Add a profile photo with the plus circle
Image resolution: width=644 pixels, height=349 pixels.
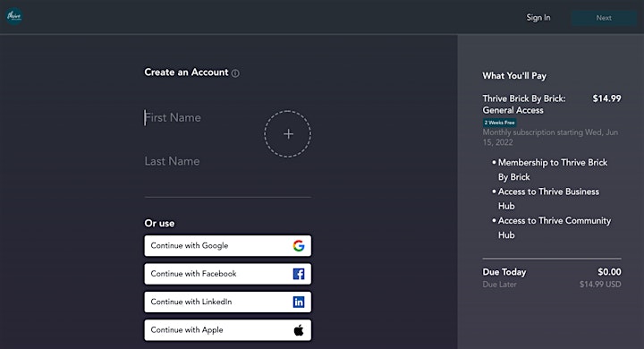[x=287, y=133]
